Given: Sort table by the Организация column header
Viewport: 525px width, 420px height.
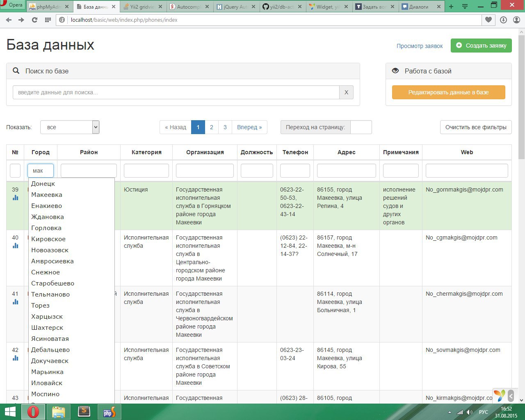Looking at the screenshot, I should 205,152.
